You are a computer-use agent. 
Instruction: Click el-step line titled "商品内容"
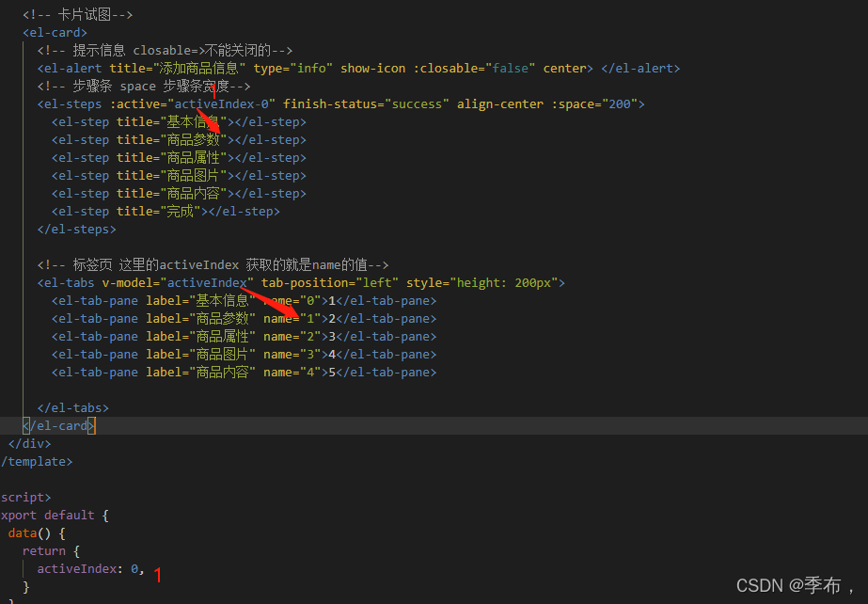(x=179, y=193)
